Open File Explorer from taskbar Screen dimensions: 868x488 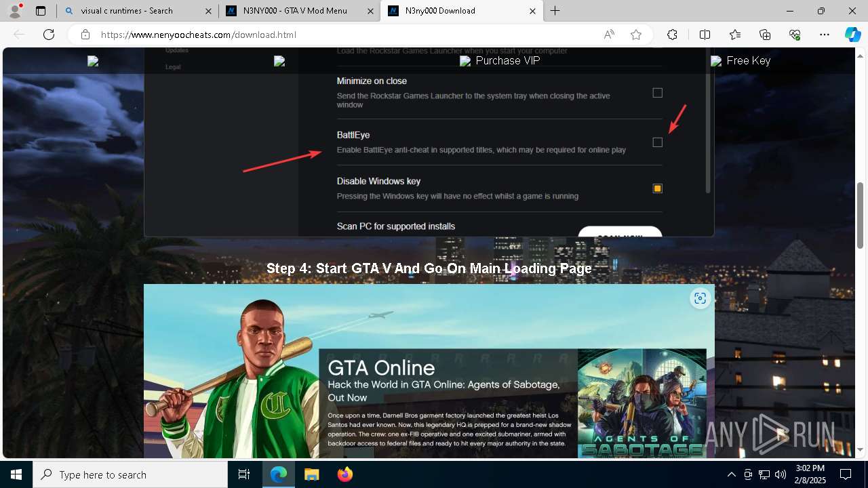pos(311,474)
